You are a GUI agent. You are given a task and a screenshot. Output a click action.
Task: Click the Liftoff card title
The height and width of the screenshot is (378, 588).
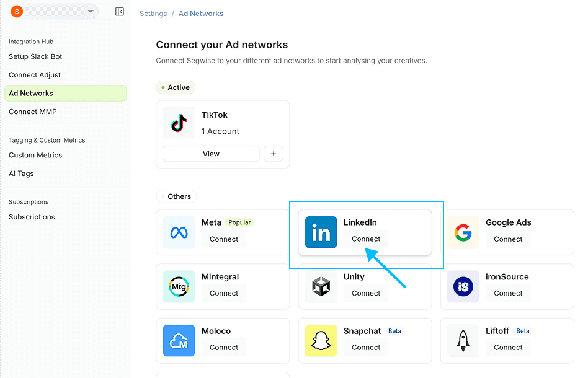(497, 331)
